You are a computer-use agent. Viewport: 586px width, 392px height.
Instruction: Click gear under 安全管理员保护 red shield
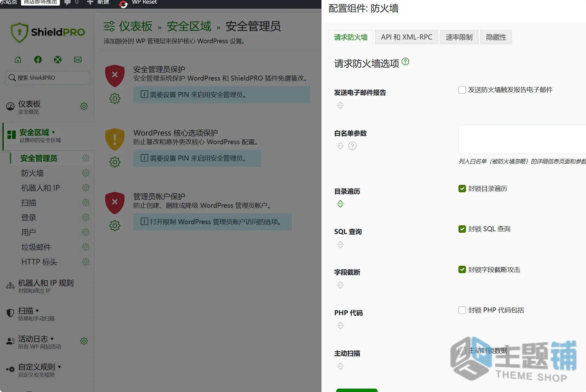click(x=115, y=98)
